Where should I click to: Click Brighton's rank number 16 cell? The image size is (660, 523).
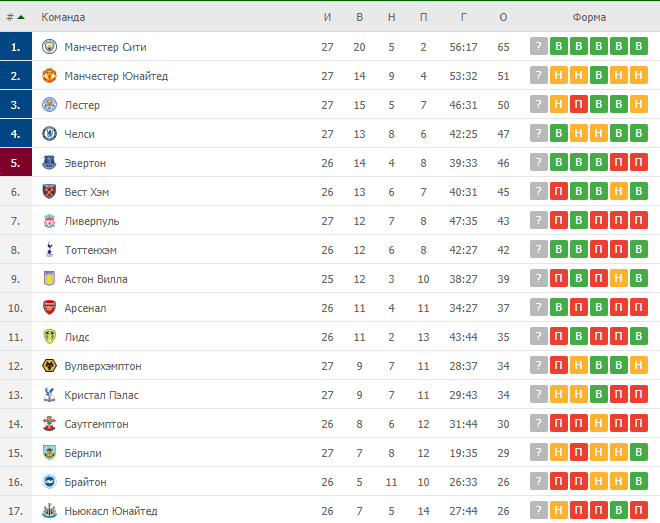pyautogui.click(x=15, y=482)
